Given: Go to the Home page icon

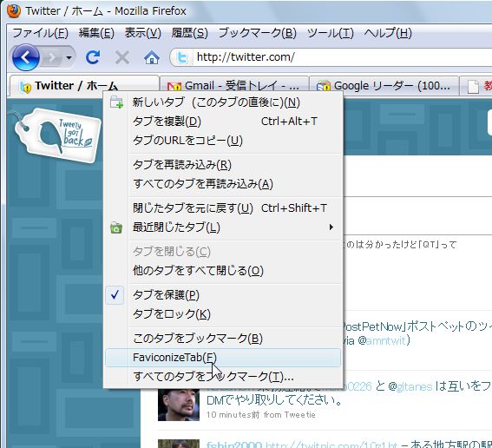Looking at the screenshot, I should click(152, 58).
